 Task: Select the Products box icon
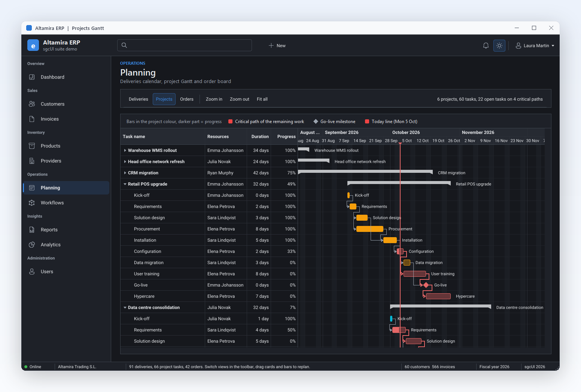point(32,146)
